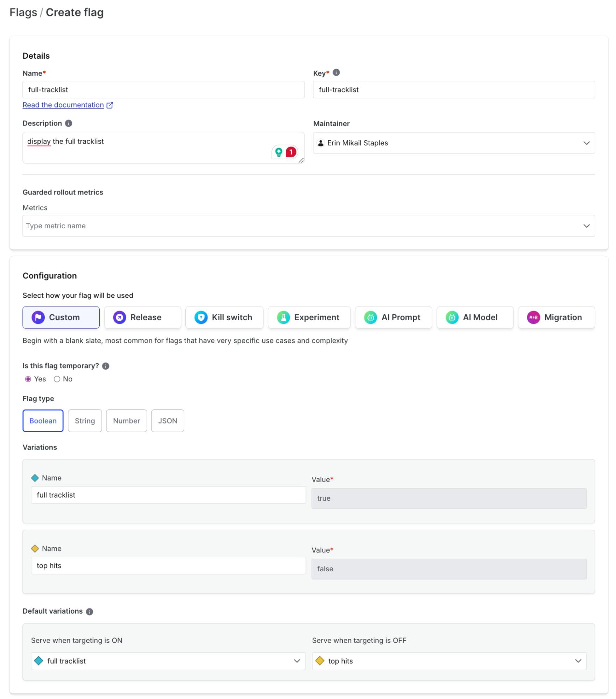
Task: Click the 'top hits' variation name field
Action: click(168, 566)
